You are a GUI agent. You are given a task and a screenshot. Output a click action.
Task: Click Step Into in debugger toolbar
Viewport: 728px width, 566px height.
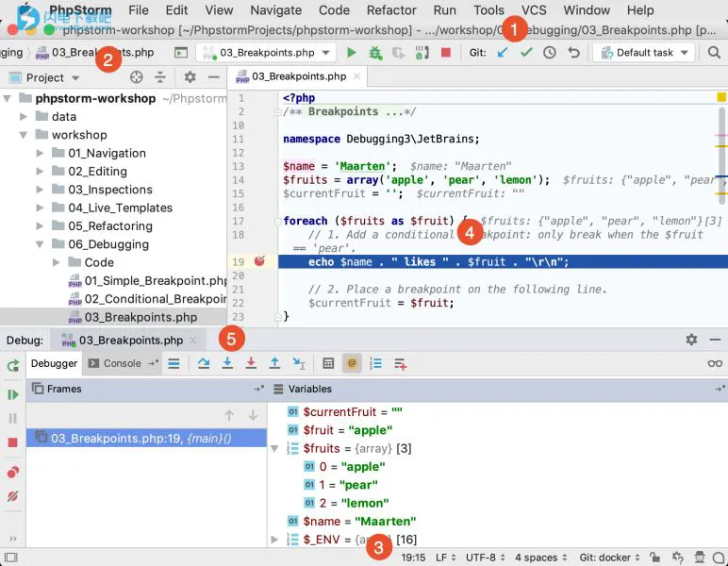click(x=227, y=363)
